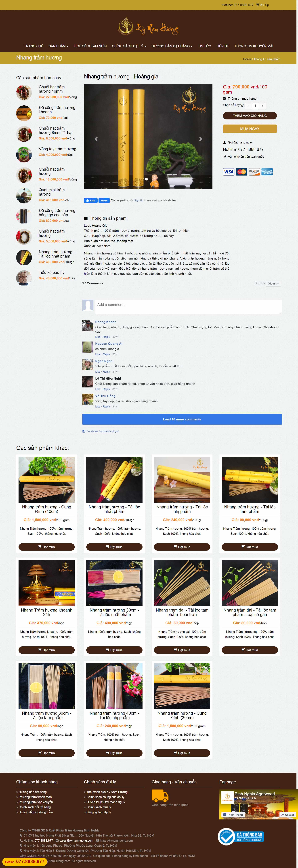This screenshot has height=868, width=298.
Task: Open the Sort by Oldest dropdown
Action: click(x=273, y=284)
